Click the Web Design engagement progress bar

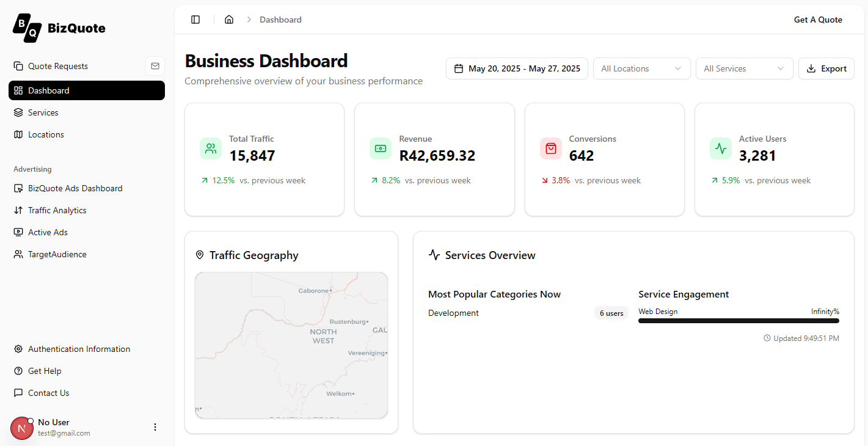(738, 320)
